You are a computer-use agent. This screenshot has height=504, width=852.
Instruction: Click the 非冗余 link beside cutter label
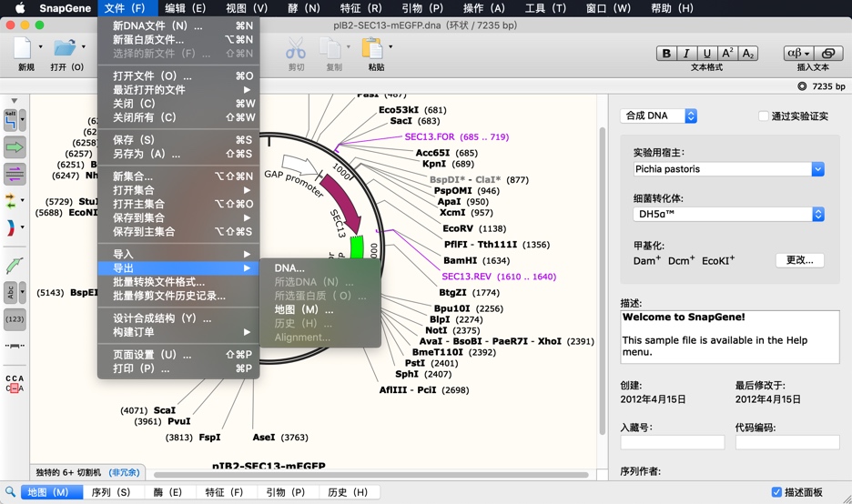[x=125, y=473]
